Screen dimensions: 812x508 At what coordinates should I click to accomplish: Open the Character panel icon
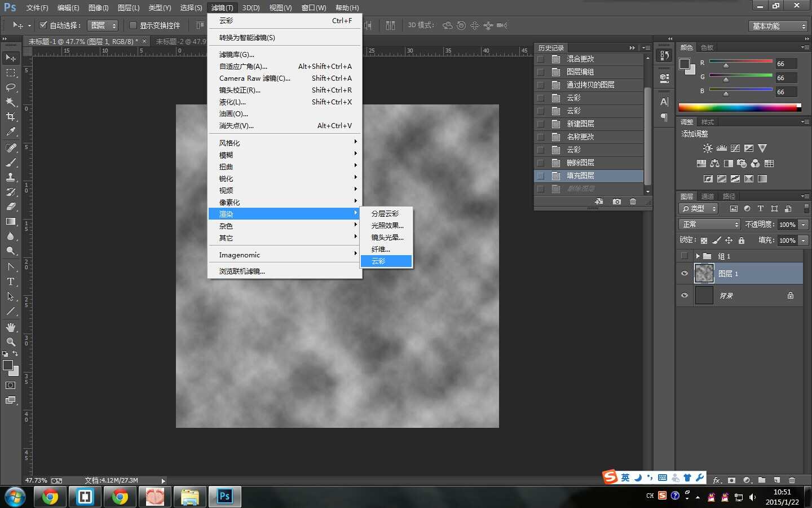tap(664, 102)
